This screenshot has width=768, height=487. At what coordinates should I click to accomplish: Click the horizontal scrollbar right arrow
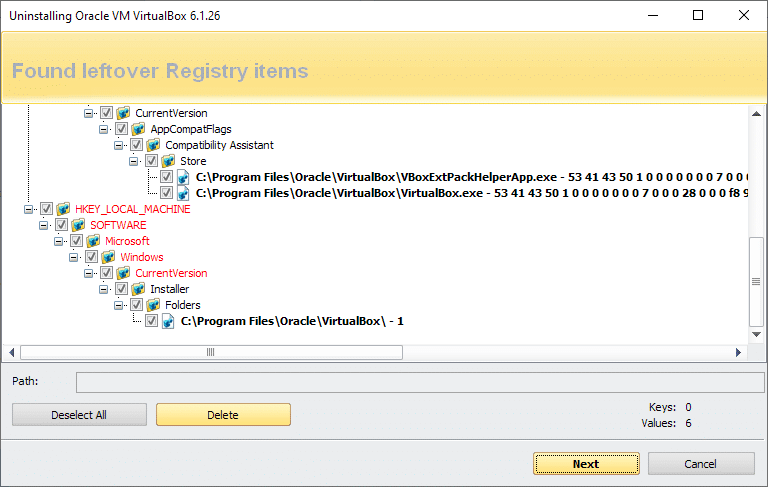739,352
